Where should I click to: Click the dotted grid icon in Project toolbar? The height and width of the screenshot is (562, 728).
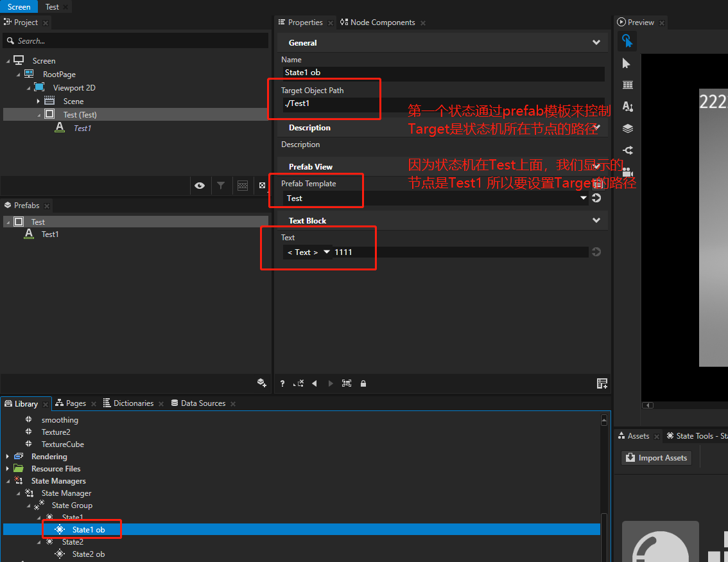click(x=243, y=186)
